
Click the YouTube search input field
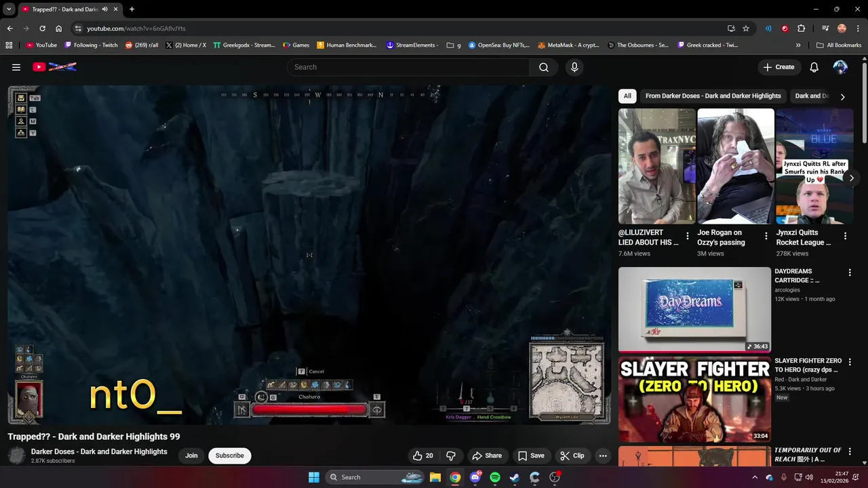[x=408, y=67]
